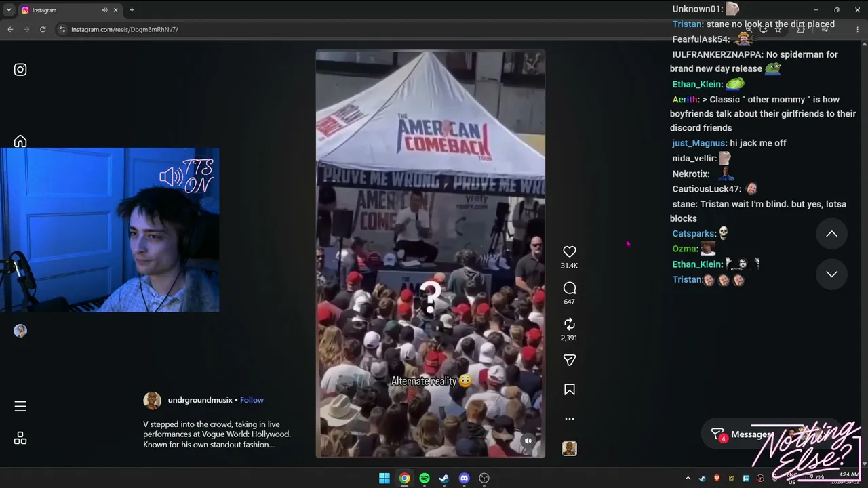868x488 pixels.
Task: Open the audio thumbnail below the reel actions
Action: (x=570, y=448)
